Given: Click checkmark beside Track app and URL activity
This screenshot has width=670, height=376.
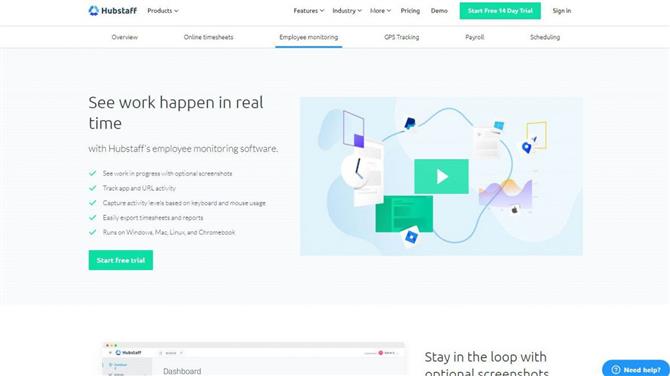Looking at the screenshot, I should tap(92, 188).
